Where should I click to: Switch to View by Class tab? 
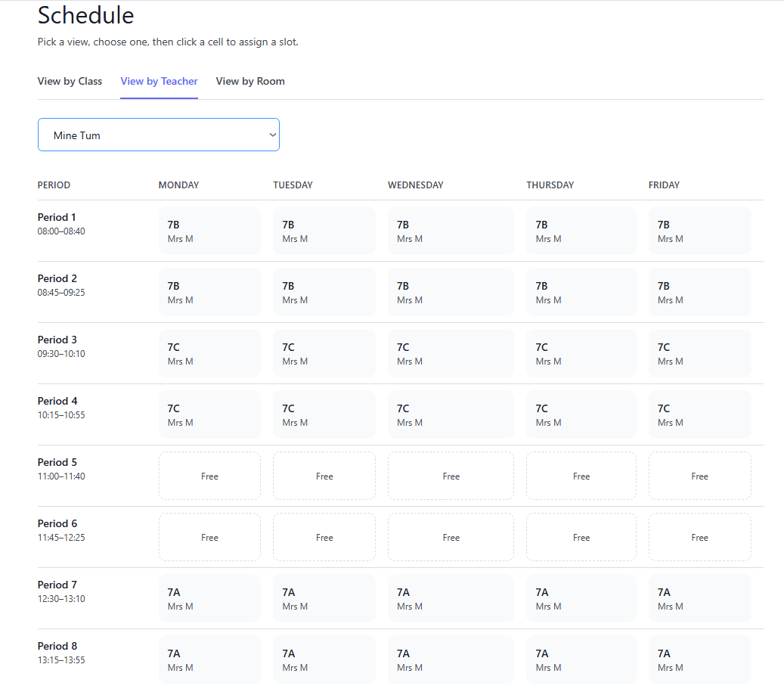[x=70, y=81]
